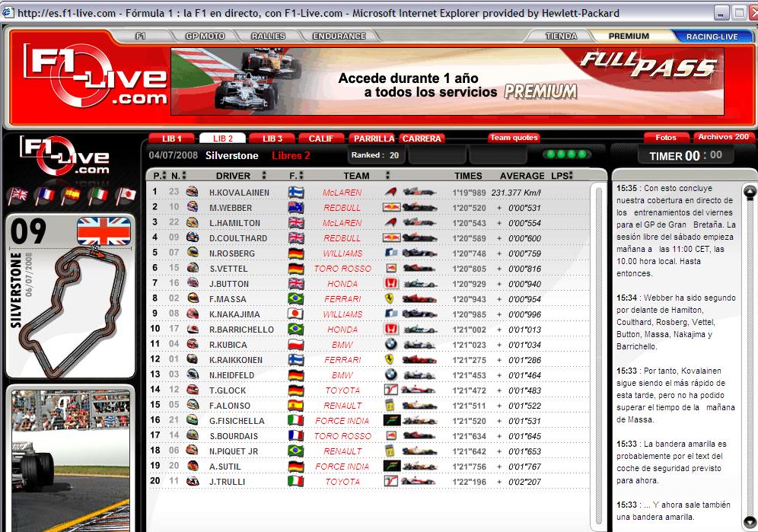Sort the table by the position column arrows
758x532 pixels.
click(x=163, y=176)
